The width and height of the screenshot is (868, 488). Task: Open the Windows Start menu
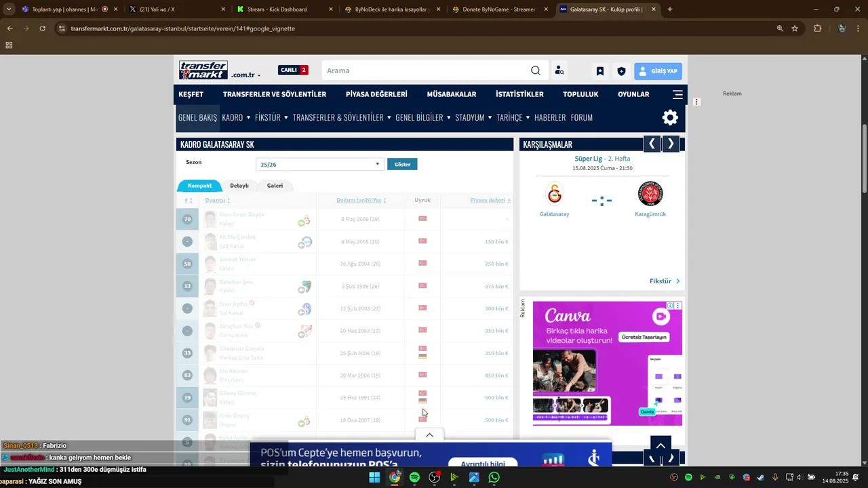[374, 477]
